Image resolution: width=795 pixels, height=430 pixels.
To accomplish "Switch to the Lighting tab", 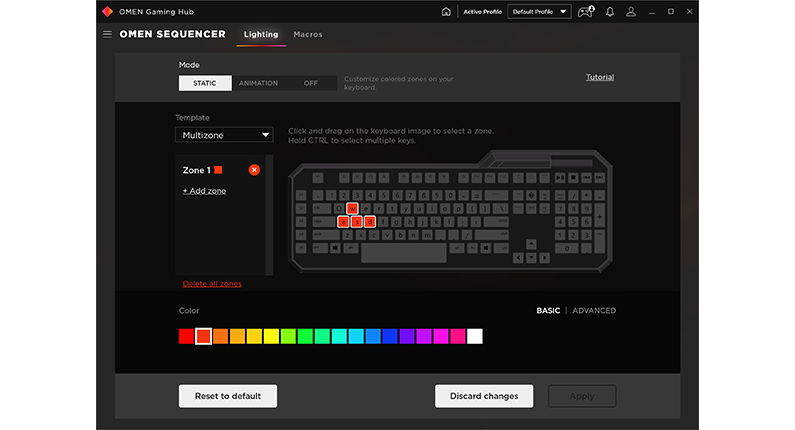I will (x=261, y=34).
